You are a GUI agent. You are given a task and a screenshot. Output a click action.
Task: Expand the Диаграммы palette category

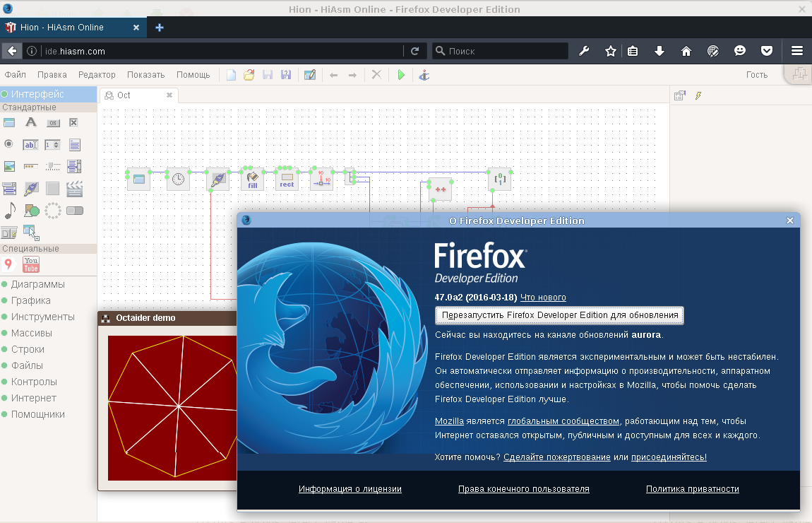click(38, 284)
